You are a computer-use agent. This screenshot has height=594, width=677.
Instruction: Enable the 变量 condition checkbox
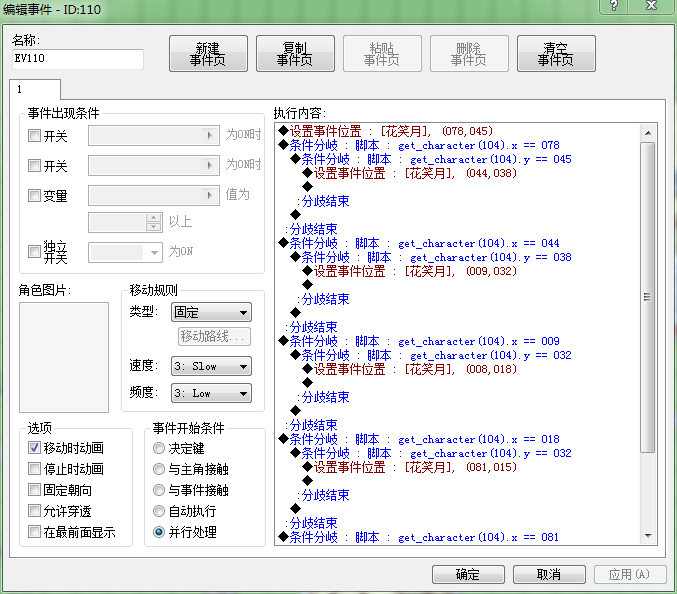[x=34, y=195]
